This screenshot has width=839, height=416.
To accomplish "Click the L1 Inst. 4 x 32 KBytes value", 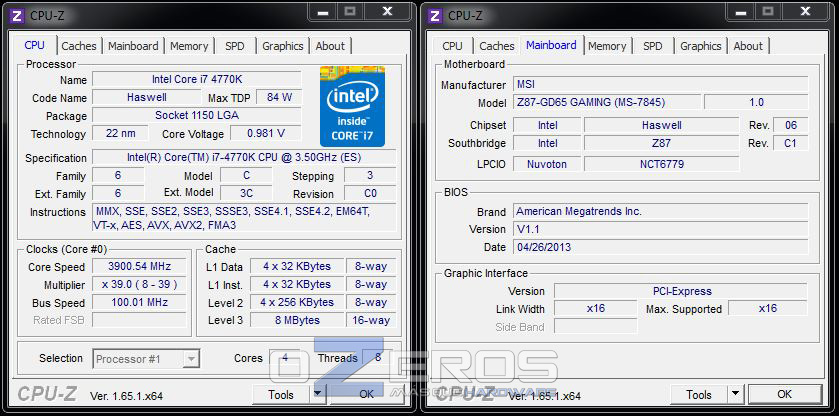I will [297, 284].
